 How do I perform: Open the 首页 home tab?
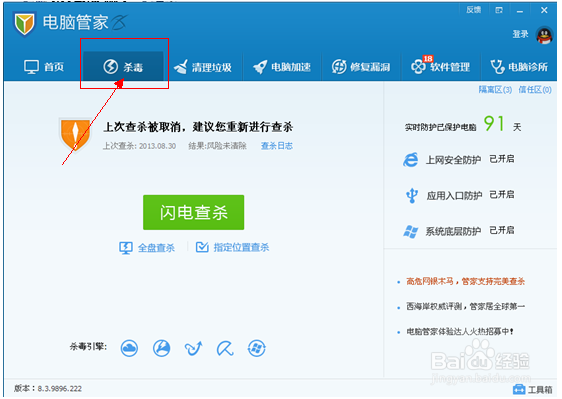click(44, 67)
